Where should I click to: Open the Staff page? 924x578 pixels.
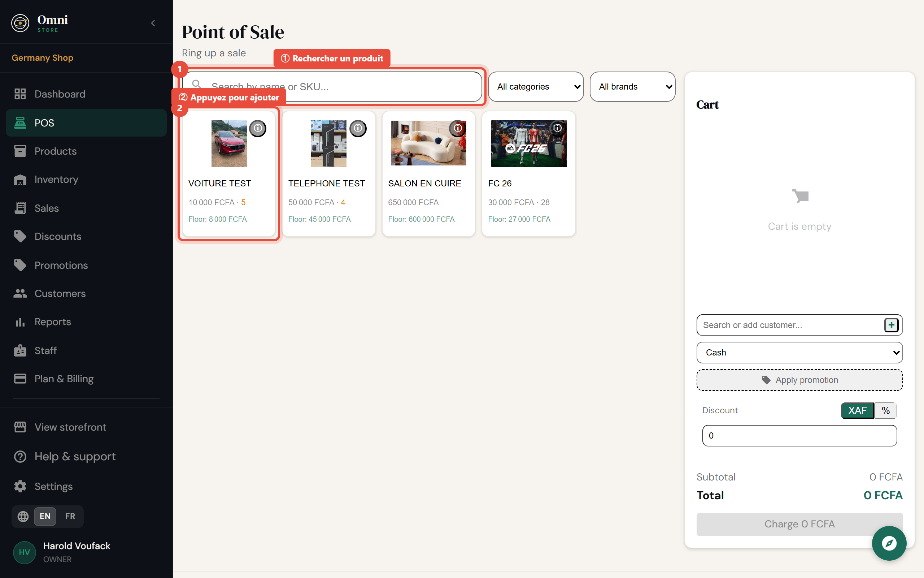(86, 350)
